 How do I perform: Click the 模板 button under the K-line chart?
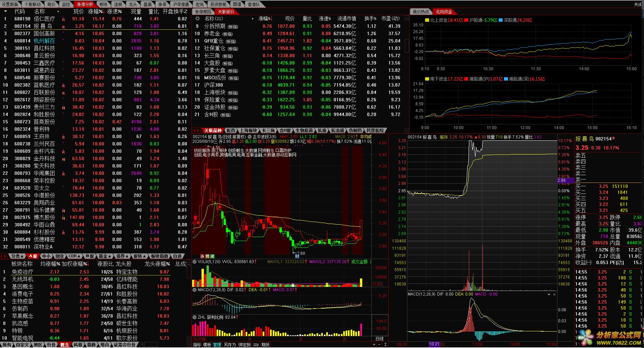[x=207, y=345]
